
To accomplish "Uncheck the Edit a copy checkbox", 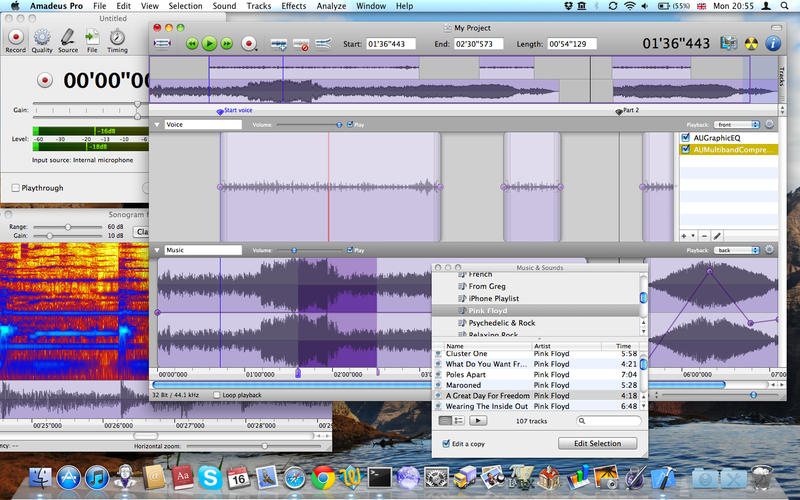I will pyautogui.click(x=445, y=443).
